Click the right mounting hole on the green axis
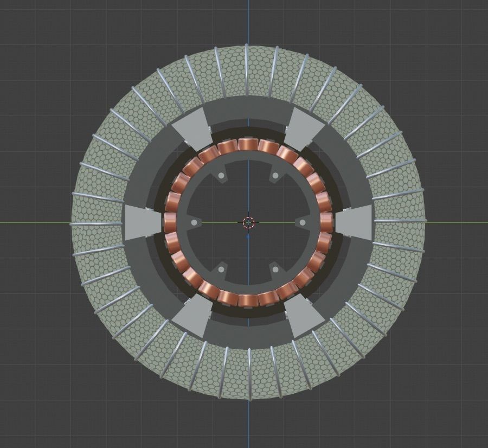The width and height of the screenshot is (488, 448). [303, 222]
